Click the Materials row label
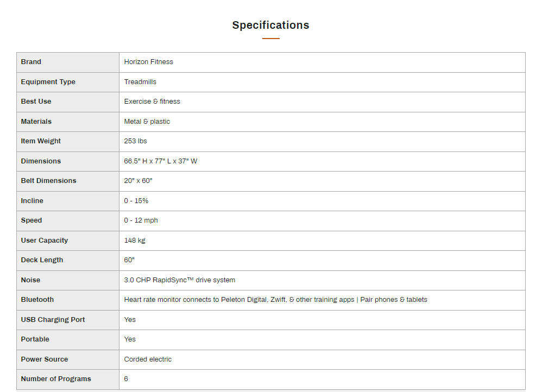Screen dimensions: 542x392 click(x=36, y=122)
